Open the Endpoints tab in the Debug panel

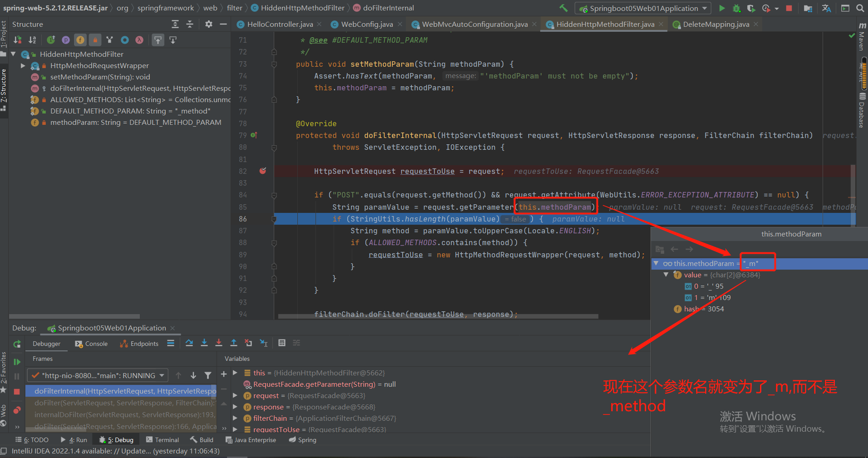[139, 344]
